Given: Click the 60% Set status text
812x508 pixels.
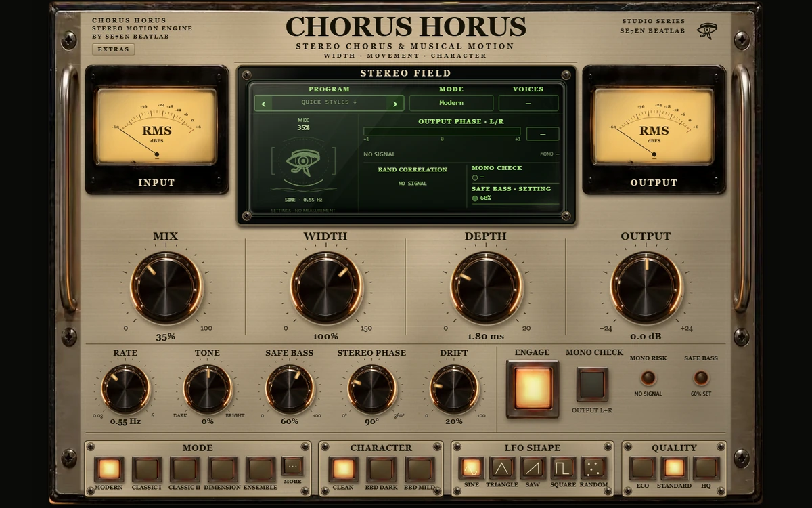Looking at the screenshot, I should 701,394.
